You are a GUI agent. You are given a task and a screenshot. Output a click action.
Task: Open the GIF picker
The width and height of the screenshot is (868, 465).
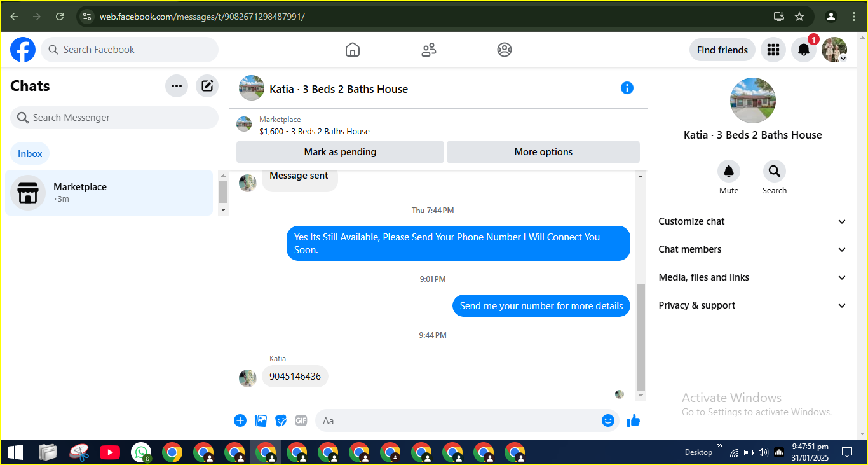[301, 420]
